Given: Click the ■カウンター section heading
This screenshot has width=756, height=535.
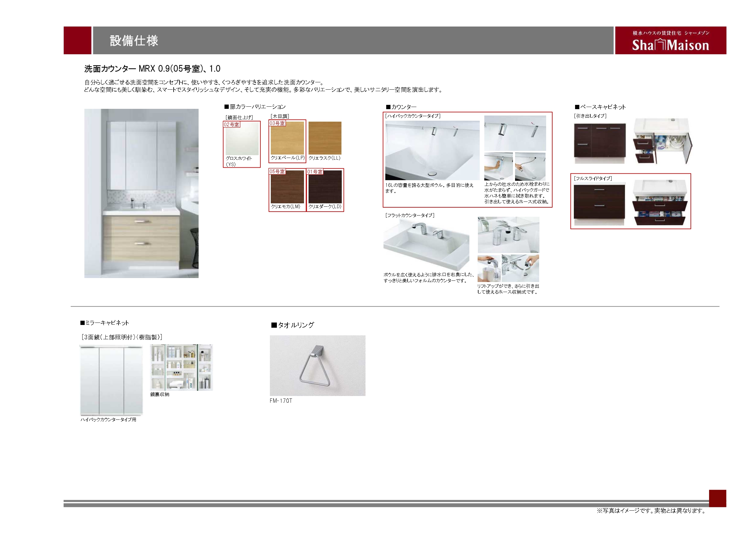Looking at the screenshot, I should coord(401,107).
